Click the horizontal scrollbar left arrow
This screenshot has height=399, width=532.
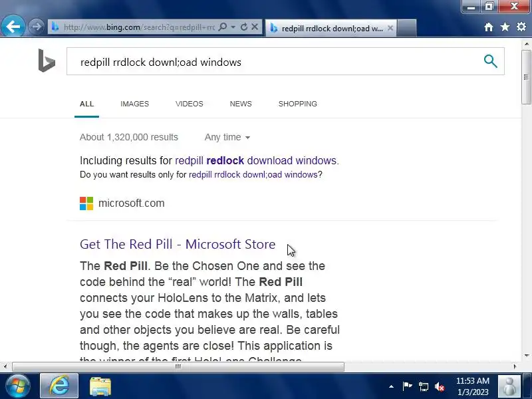[5, 366]
